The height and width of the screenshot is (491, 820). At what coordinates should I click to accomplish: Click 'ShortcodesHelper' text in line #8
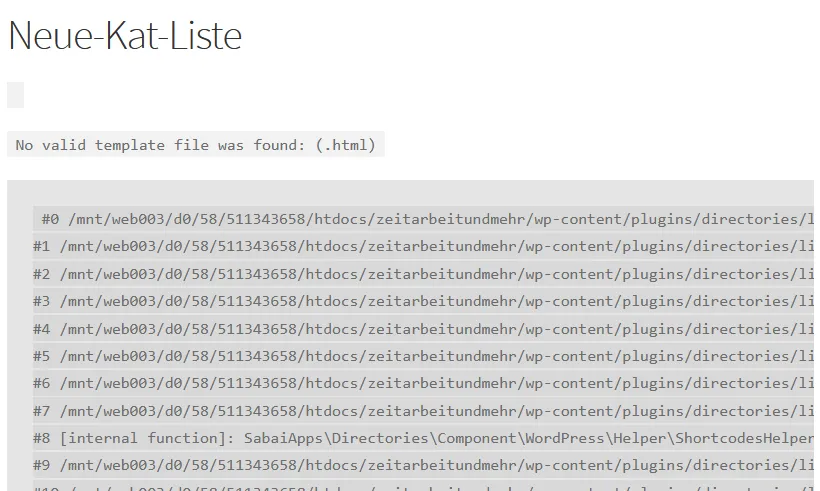coord(744,438)
